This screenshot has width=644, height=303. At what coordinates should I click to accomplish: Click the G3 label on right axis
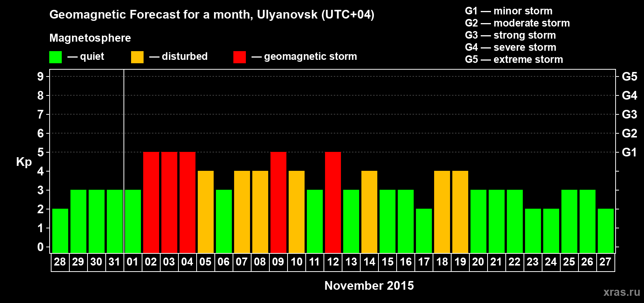(630, 114)
